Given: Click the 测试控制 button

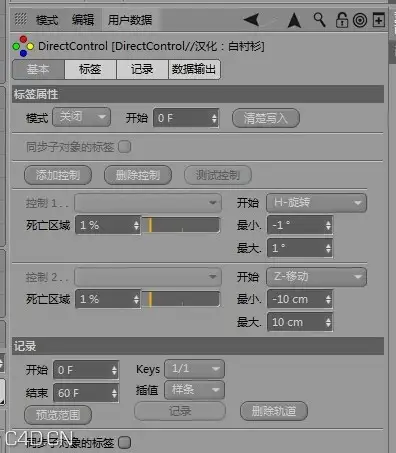Looking at the screenshot, I should click(x=218, y=175).
